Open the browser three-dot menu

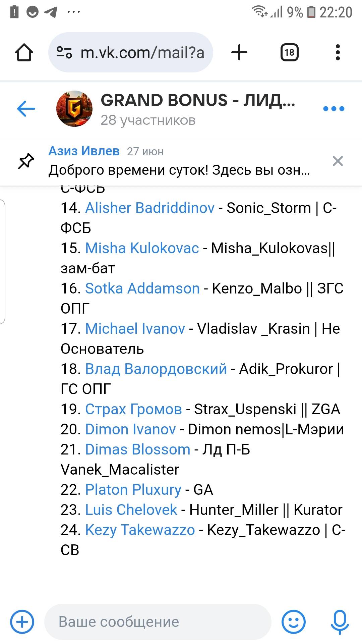(338, 53)
